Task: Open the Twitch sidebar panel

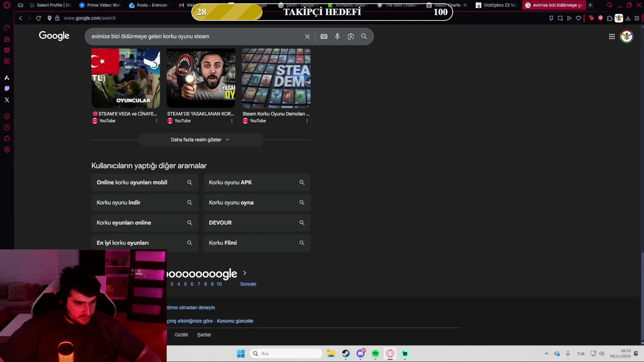Action: [x=7, y=88]
